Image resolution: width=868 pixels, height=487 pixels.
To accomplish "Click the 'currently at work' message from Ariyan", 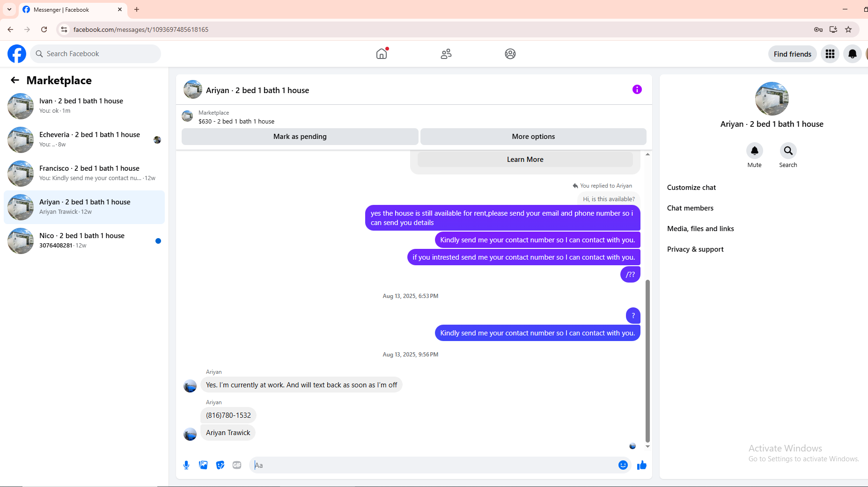I will (x=302, y=385).
